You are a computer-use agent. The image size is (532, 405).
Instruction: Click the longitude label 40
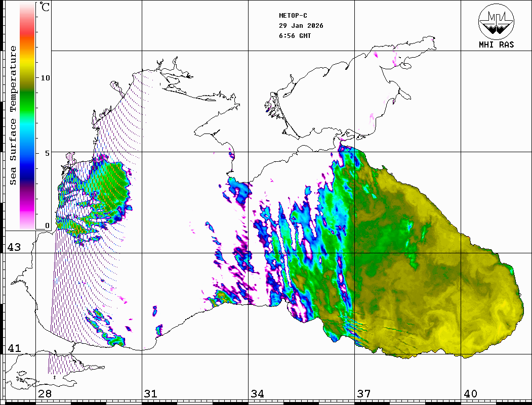(x=470, y=394)
